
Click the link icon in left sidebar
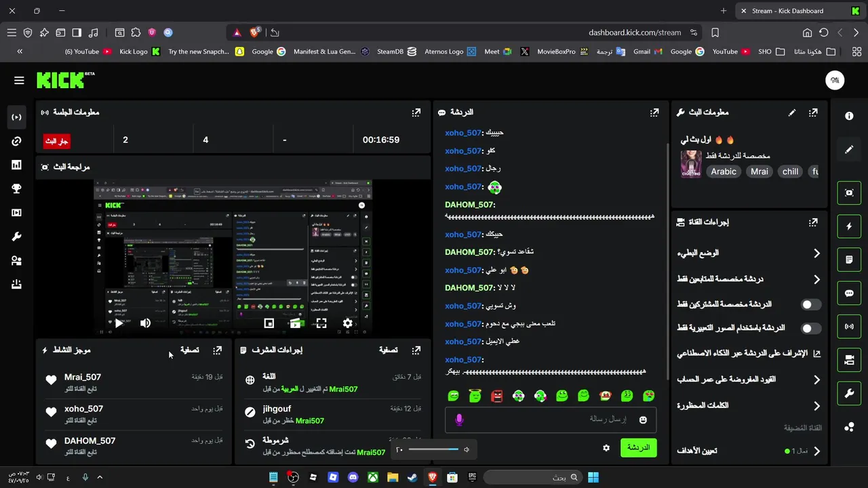pos(17,141)
